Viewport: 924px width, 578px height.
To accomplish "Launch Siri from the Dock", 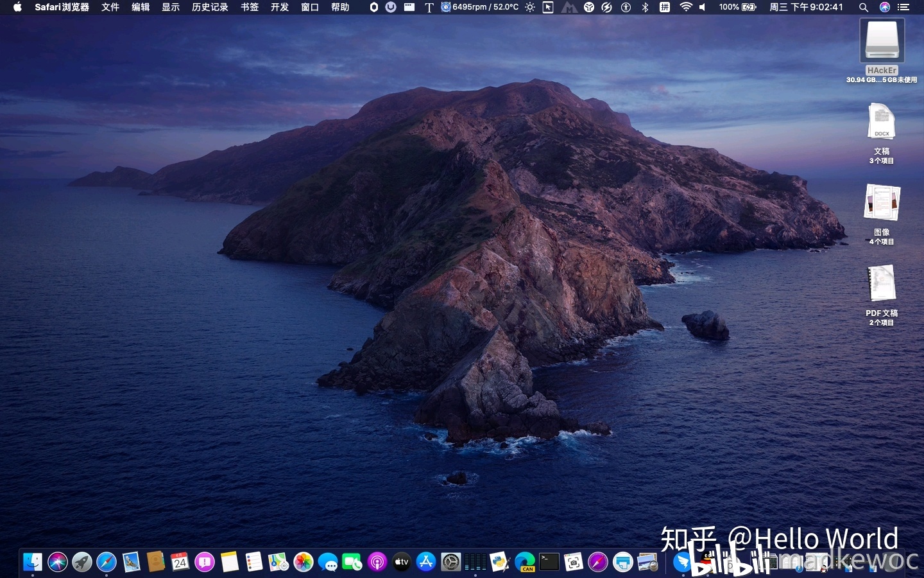I will point(57,562).
